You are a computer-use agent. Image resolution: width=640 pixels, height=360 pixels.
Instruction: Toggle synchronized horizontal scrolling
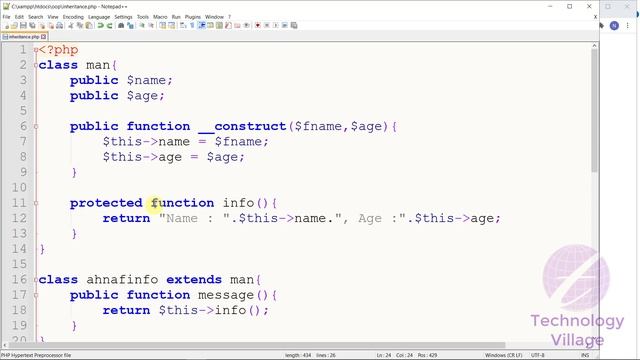172,25
